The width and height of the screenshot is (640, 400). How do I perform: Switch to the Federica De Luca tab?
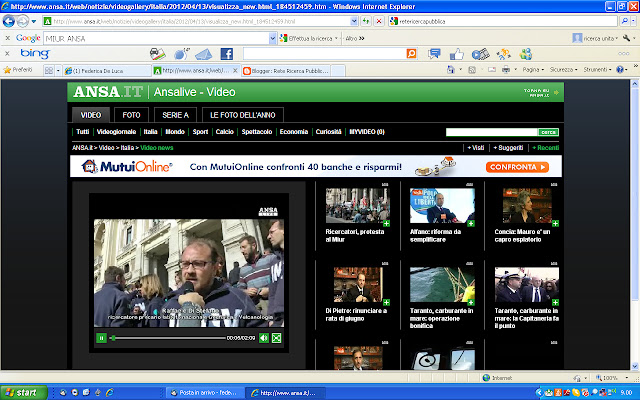pyautogui.click(x=108, y=71)
